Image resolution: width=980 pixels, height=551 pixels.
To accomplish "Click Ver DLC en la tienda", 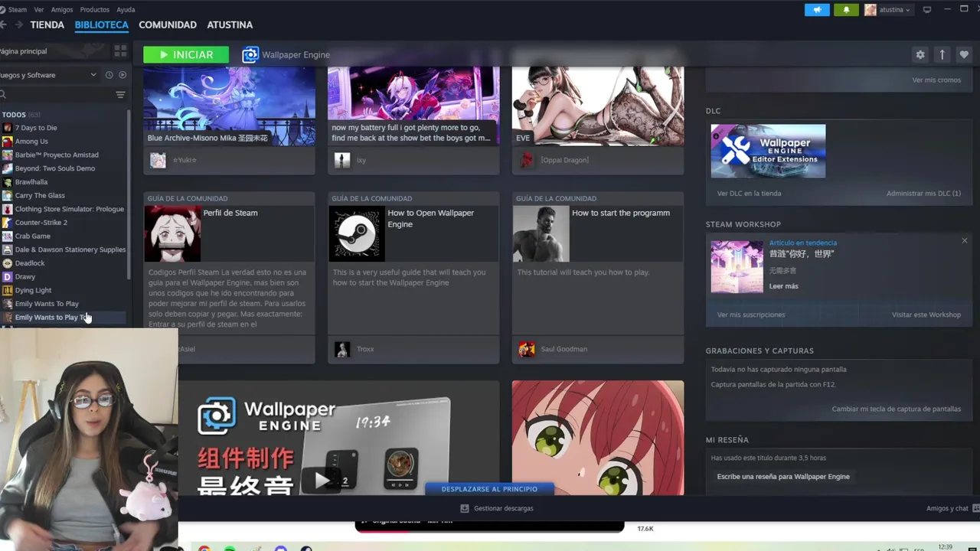I will tap(749, 194).
